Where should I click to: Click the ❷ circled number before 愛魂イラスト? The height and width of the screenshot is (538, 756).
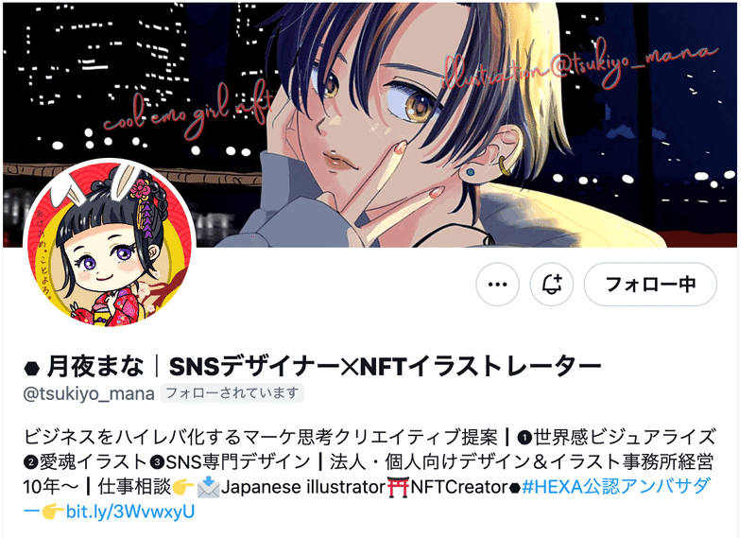coord(30,462)
